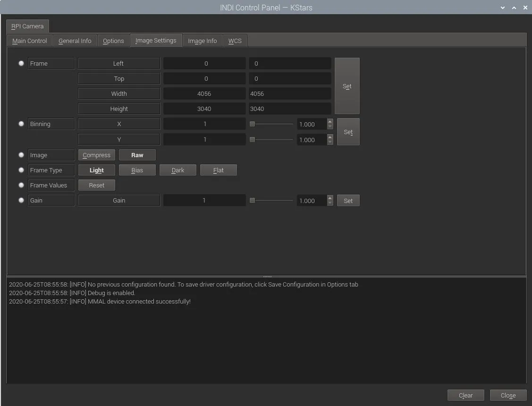Increase Gain value with up arrow

point(330,198)
